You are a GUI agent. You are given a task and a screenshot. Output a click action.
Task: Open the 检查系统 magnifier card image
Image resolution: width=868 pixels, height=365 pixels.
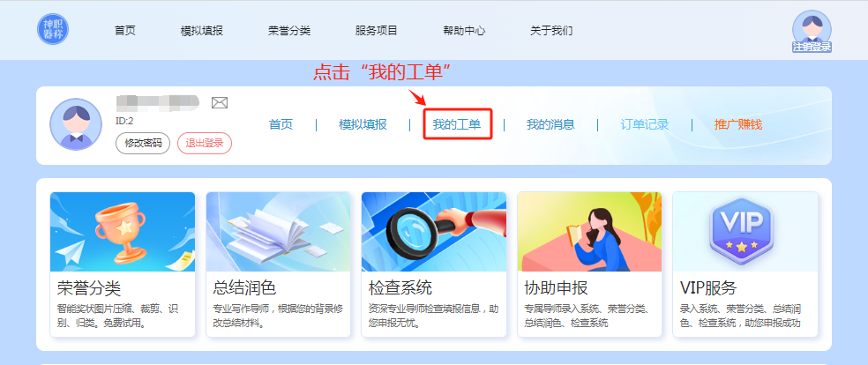pos(434,232)
